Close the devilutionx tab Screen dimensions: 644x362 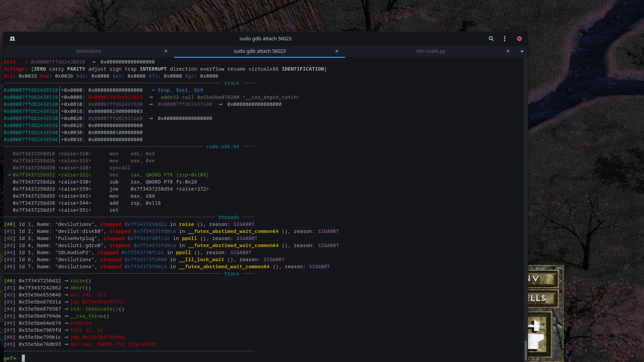pyautogui.click(x=166, y=51)
